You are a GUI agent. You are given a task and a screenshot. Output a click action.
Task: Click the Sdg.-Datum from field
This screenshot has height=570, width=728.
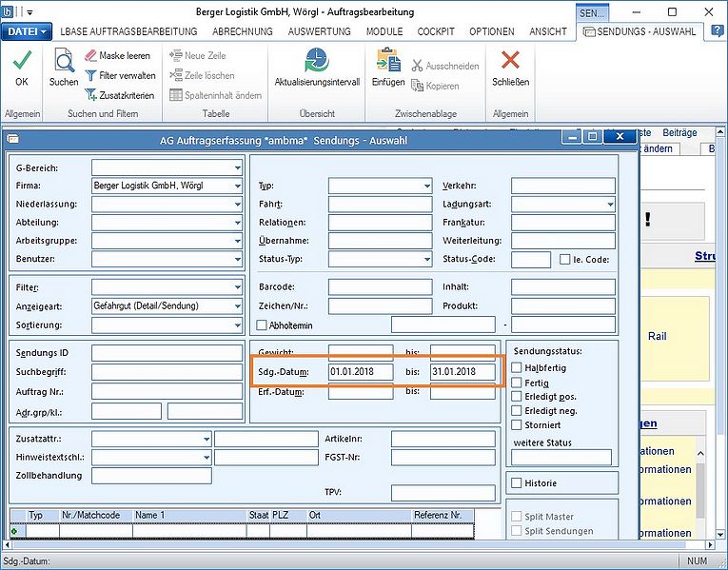361,371
